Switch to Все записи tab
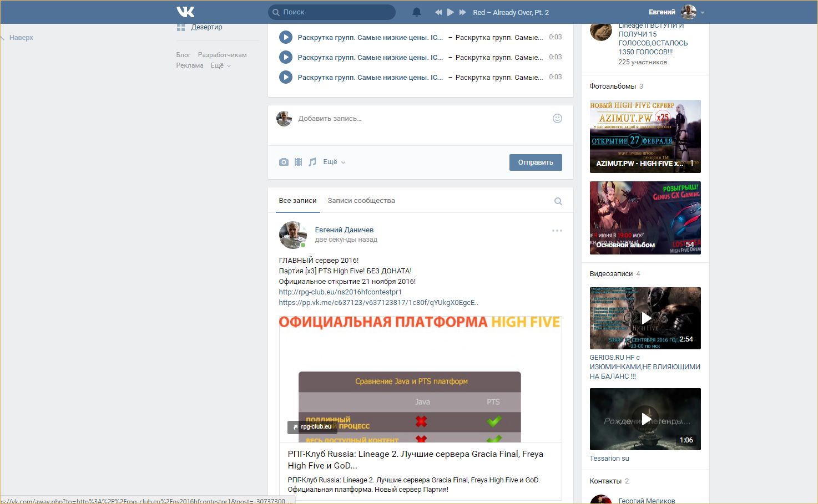Screen dimensions: 818x504 (x=297, y=201)
